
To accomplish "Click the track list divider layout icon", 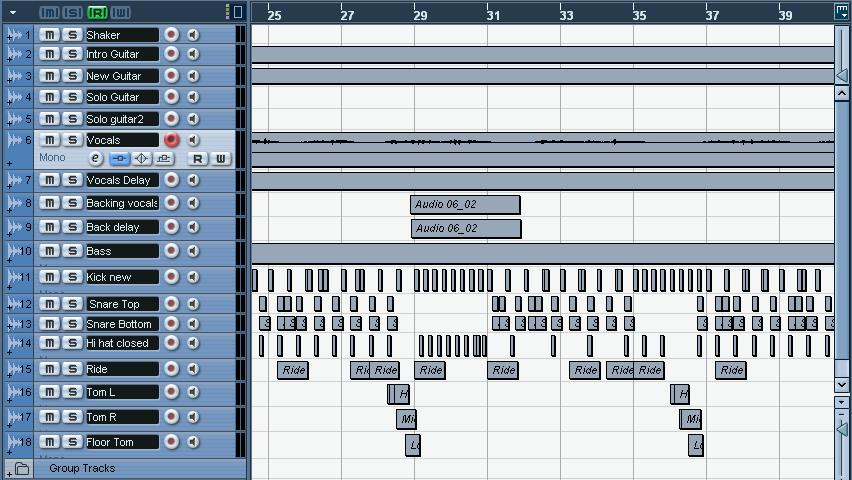I will pos(238,12).
